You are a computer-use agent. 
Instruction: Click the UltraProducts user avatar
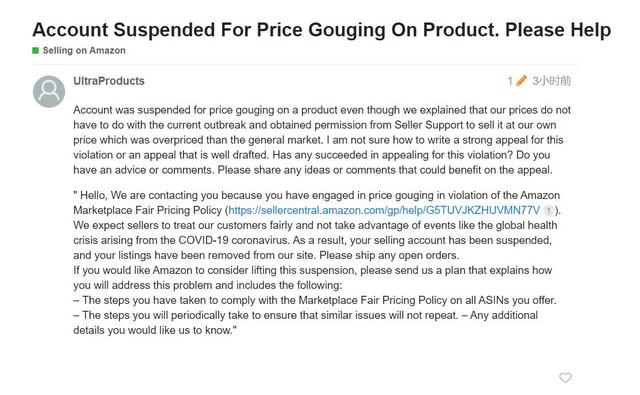[x=49, y=91]
